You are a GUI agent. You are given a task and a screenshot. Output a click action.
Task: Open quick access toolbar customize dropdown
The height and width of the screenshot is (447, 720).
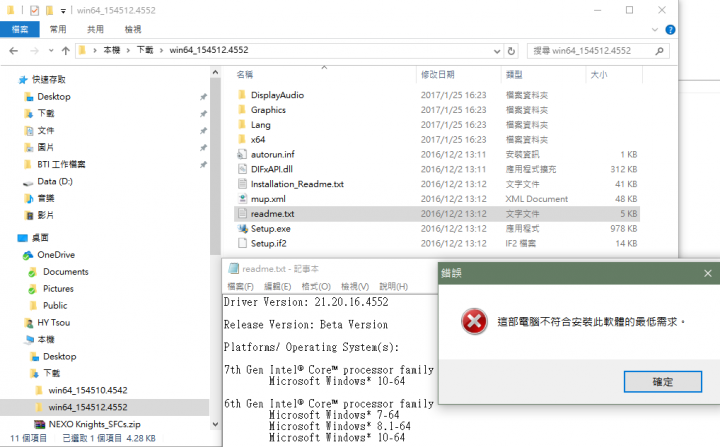coord(63,11)
